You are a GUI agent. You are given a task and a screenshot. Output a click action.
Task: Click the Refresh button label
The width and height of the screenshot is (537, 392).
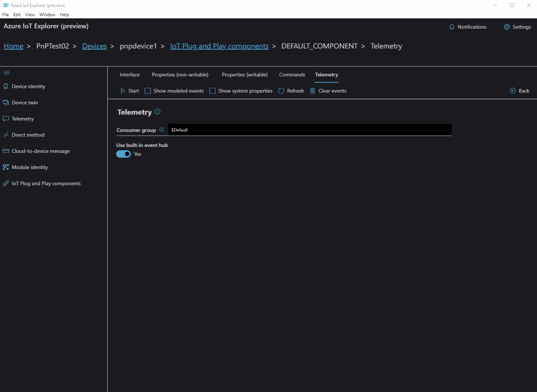(x=296, y=91)
